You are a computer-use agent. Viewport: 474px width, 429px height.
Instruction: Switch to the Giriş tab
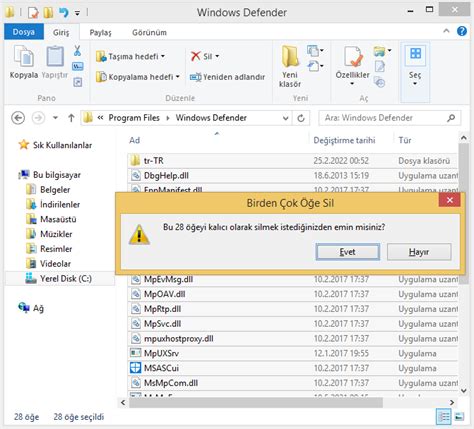tap(61, 32)
